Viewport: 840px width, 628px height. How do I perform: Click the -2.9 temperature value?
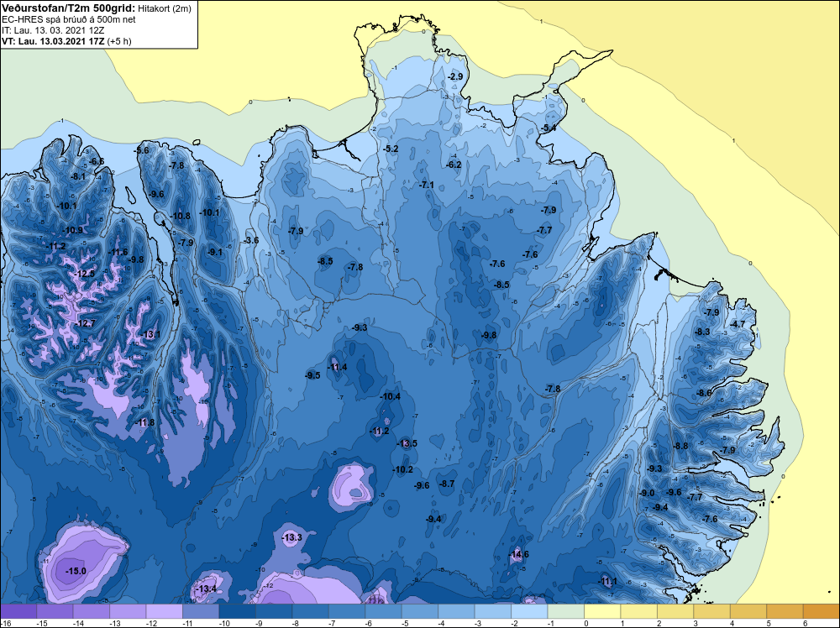click(455, 76)
